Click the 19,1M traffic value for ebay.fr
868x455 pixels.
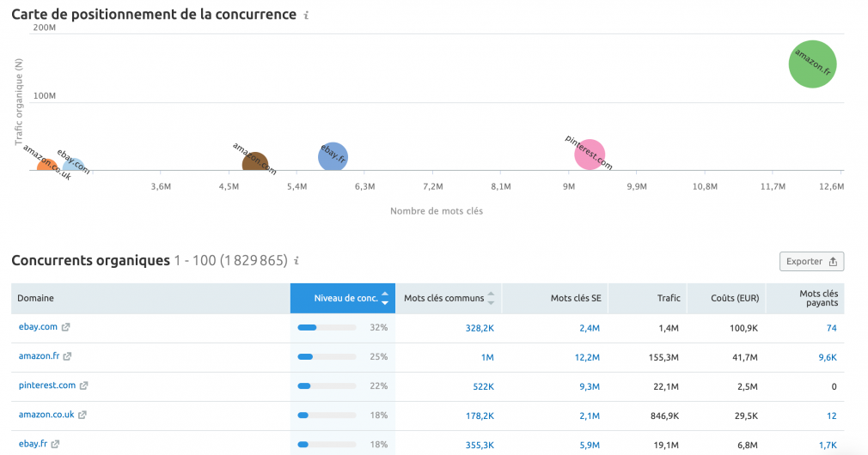(666, 445)
